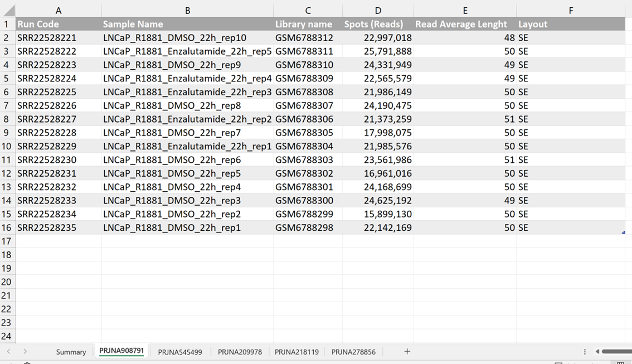Click the cell with 15,899,130 reads
632x364 pixels.
point(378,214)
